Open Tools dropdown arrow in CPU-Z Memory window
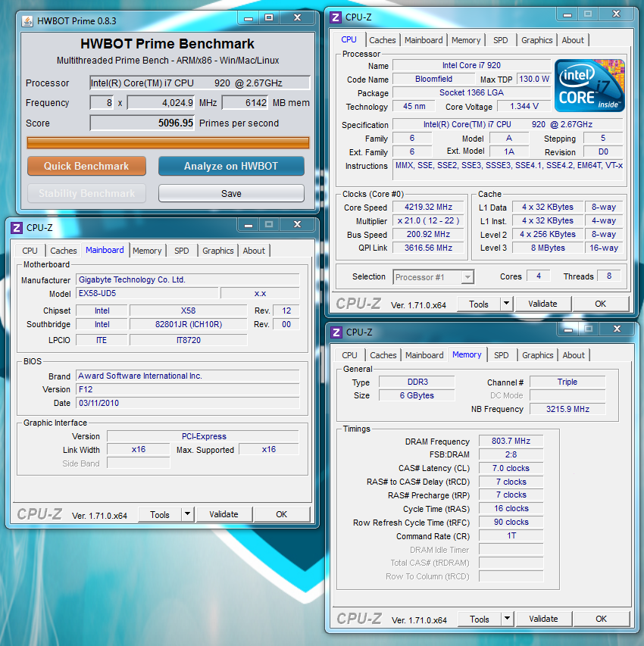Screen dimensions: 644x646 (507, 619)
